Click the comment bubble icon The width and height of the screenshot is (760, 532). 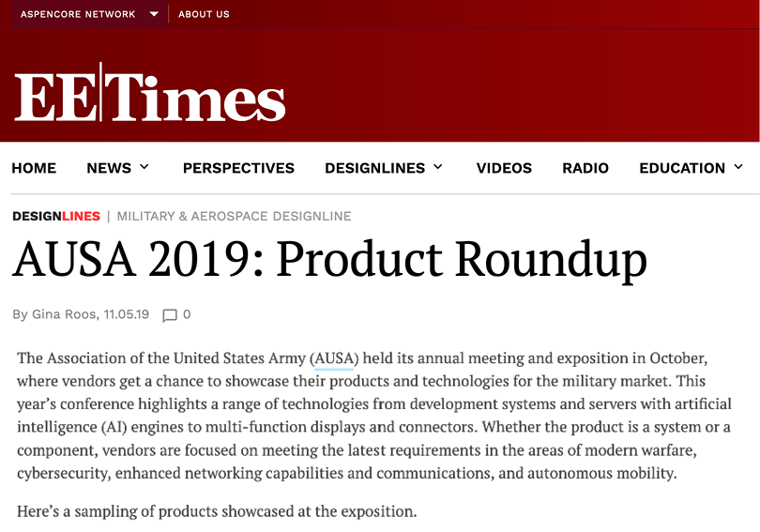pyautogui.click(x=170, y=315)
